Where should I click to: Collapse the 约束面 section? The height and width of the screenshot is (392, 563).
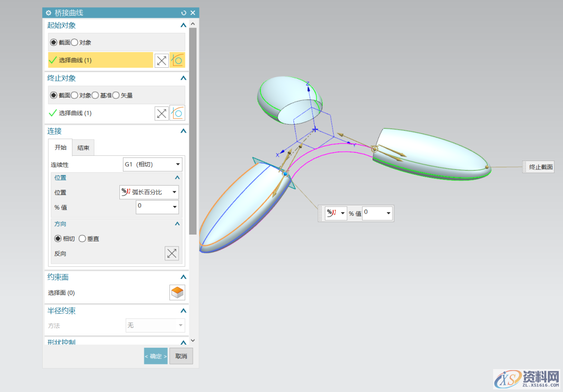pos(183,277)
